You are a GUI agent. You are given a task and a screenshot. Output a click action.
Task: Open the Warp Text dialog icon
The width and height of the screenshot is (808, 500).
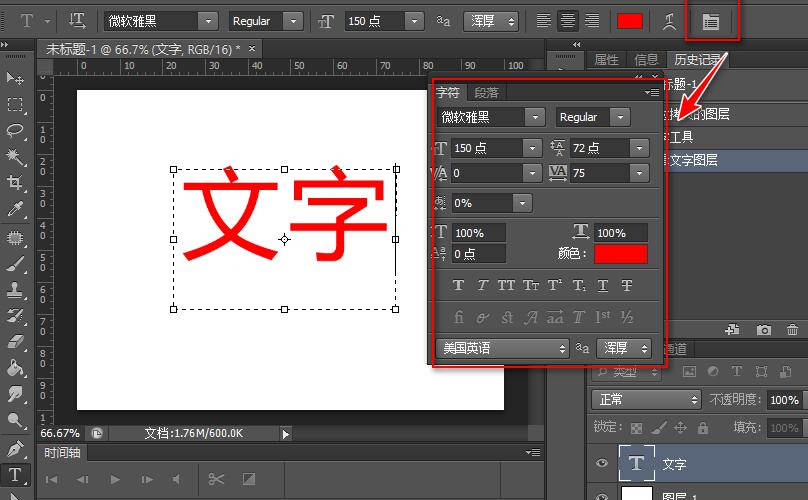tap(669, 22)
